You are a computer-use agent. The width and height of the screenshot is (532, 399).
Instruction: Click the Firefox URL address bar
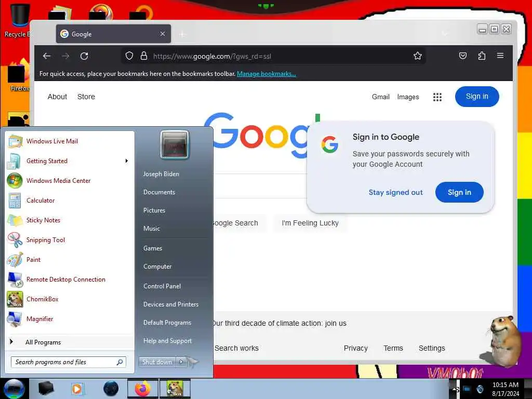pyautogui.click(x=273, y=56)
